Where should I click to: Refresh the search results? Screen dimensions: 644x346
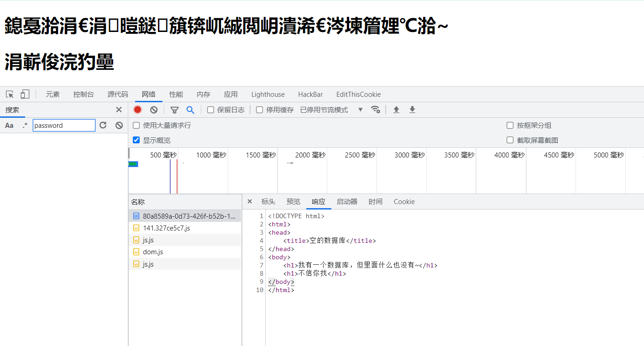103,125
